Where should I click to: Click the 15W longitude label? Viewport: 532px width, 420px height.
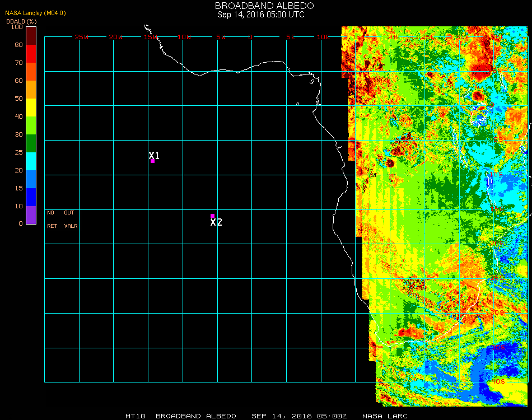point(151,37)
